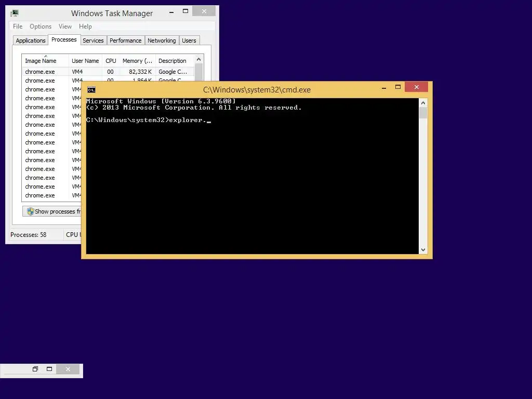Sort processes by Description column header

pos(175,61)
